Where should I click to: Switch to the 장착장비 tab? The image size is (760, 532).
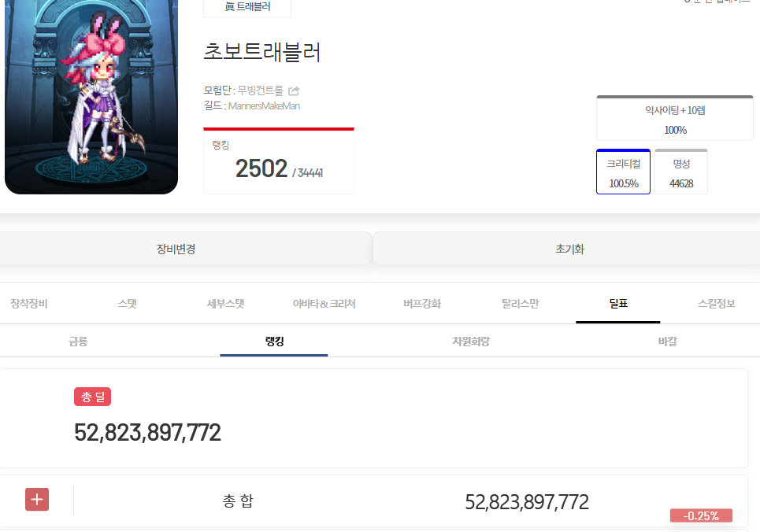[29, 304]
